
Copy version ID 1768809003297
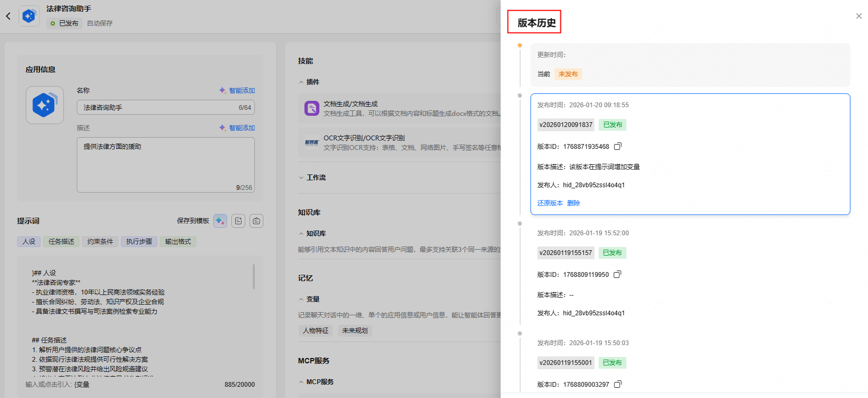point(617,384)
